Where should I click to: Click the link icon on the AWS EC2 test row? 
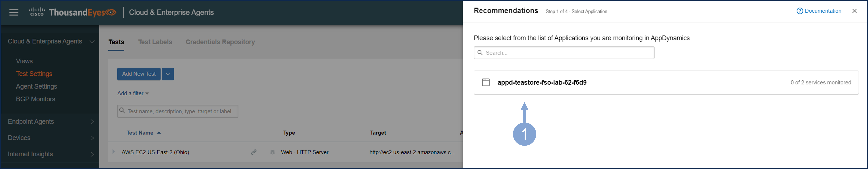[254, 152]
